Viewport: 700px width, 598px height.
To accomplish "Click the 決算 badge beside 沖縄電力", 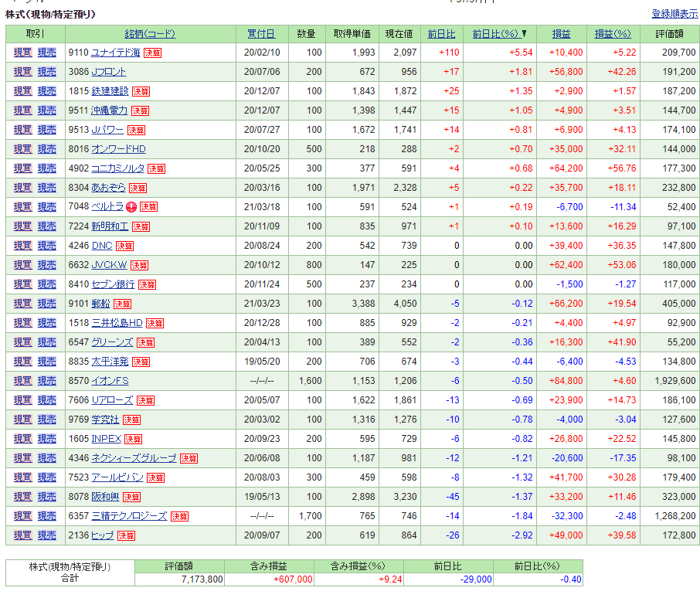I will point(140,110).
